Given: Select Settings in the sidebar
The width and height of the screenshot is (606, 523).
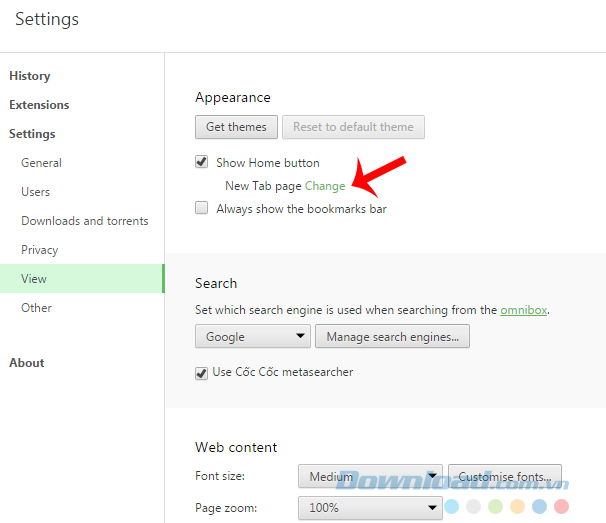Looking at the screenshot, I should 32,134.
